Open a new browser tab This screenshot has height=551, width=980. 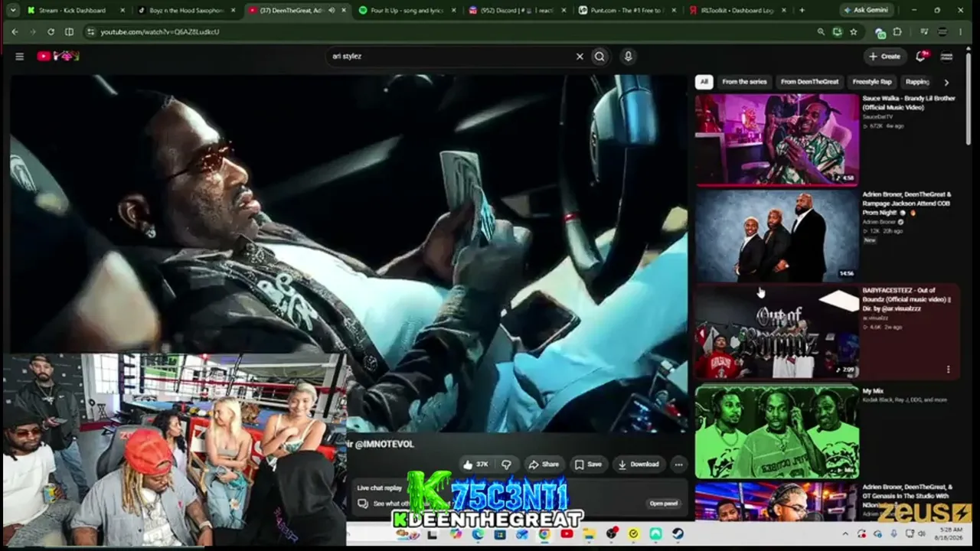point(802,11)
